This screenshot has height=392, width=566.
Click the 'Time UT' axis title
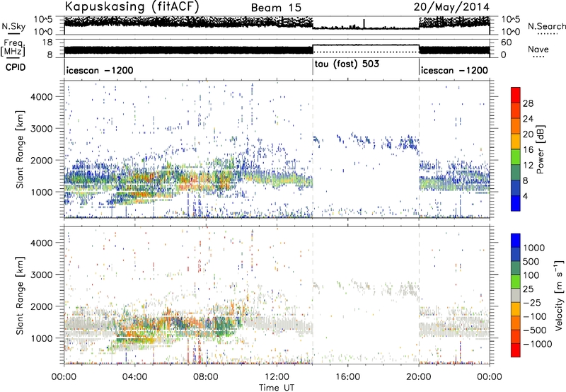click(x=277, y=388)
